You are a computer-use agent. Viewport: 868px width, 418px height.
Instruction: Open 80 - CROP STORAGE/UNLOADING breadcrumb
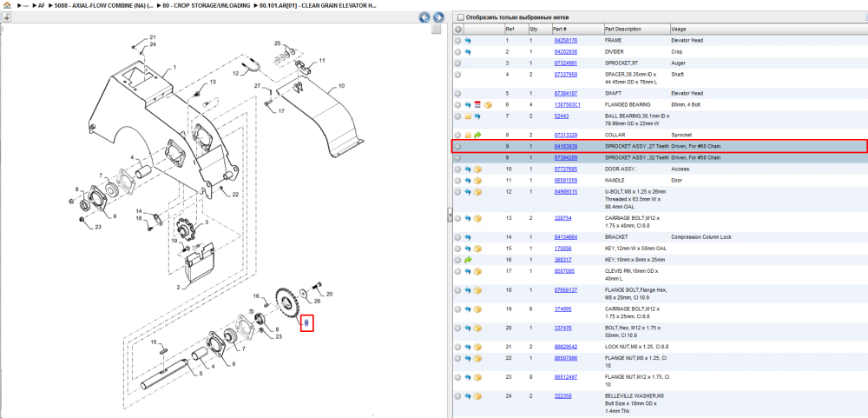(x=207, y=5)
